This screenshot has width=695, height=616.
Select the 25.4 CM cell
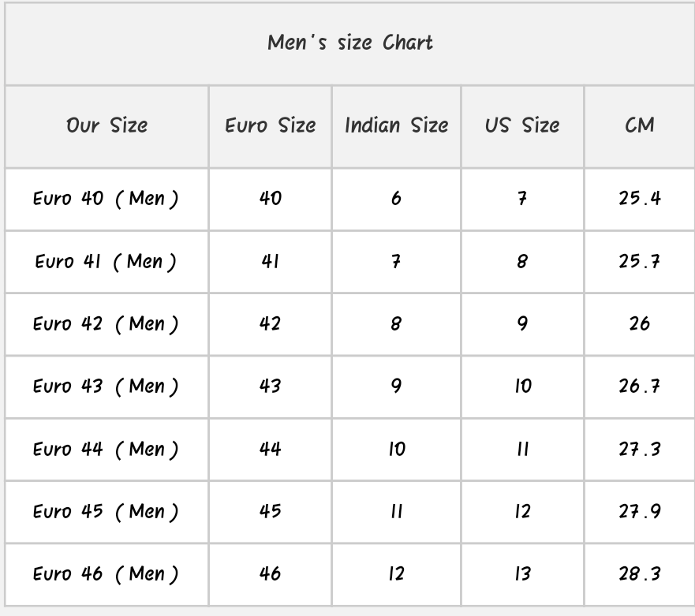click(639, 198)
